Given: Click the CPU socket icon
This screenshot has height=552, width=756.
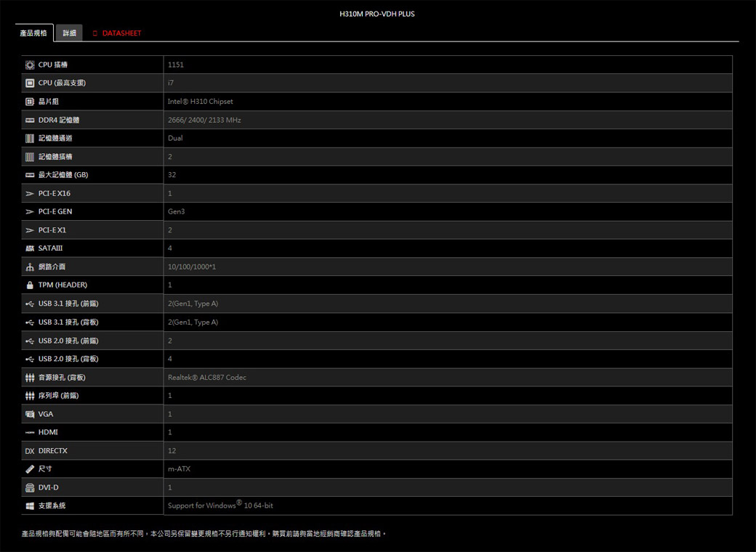Looking at the screenshot, I should 30,65.
